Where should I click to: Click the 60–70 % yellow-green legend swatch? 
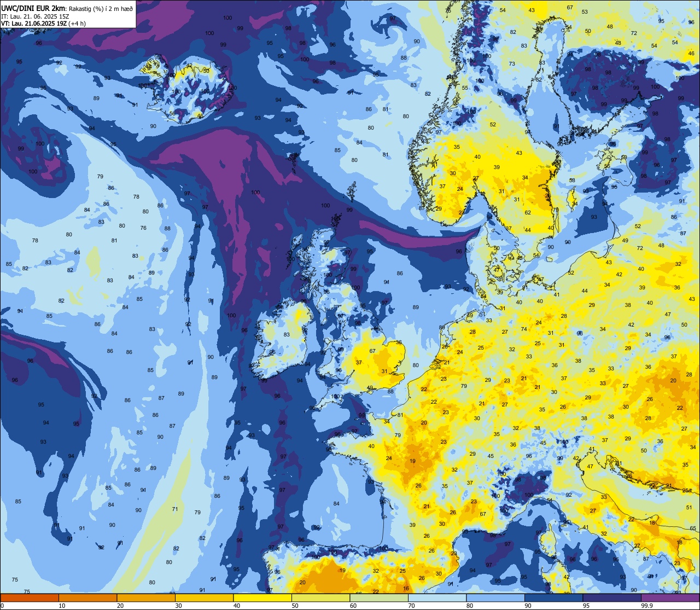click(x=379, y=597)
